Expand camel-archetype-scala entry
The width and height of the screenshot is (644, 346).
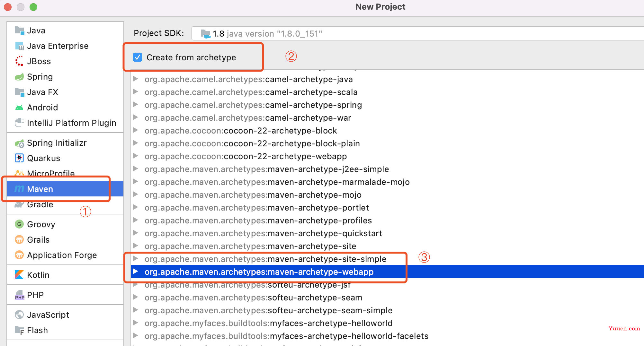click(x=136, y=92)
